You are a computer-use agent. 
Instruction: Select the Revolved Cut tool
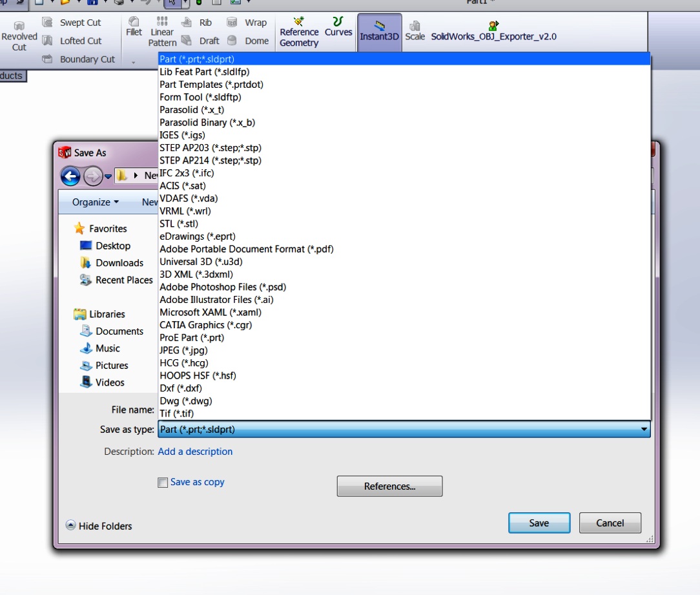coord(19,36)
